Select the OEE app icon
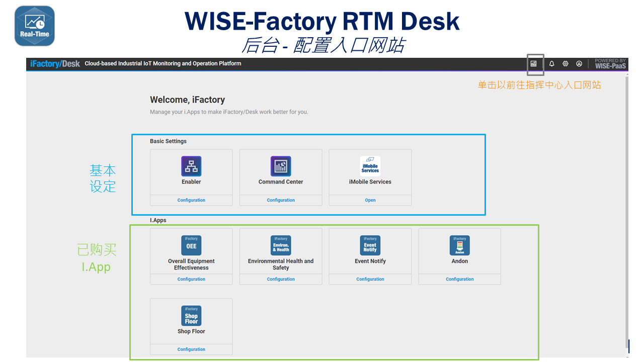The width and height of the screenshot is (644, 362). (191, 245)
